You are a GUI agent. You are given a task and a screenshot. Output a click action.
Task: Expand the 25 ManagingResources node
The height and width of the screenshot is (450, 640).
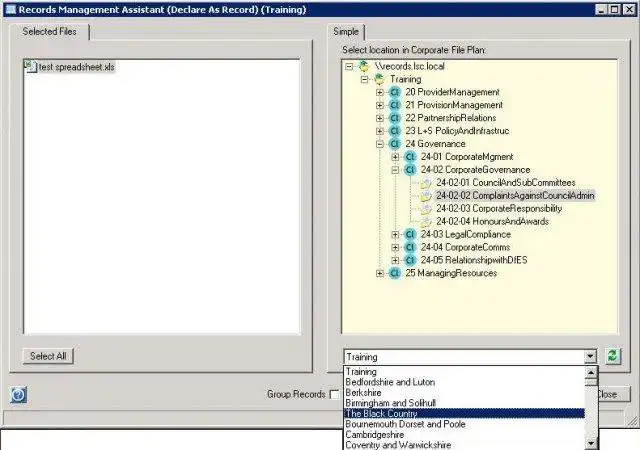tap(380, 273)
